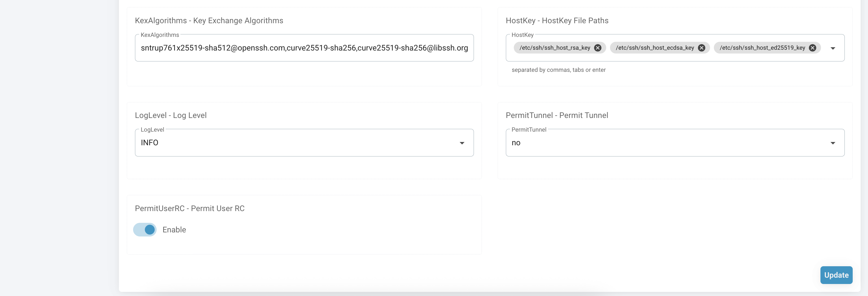Expand the PermitTunnel dropdown arrow
Screen dimensions: 868x296
click(833, 143)
